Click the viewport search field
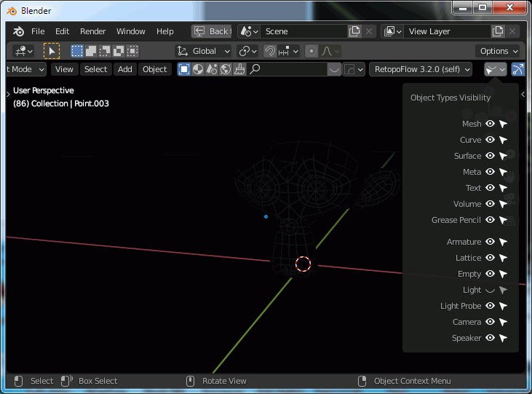The height and width of the screenshot is (394, 532). (287, 69)
